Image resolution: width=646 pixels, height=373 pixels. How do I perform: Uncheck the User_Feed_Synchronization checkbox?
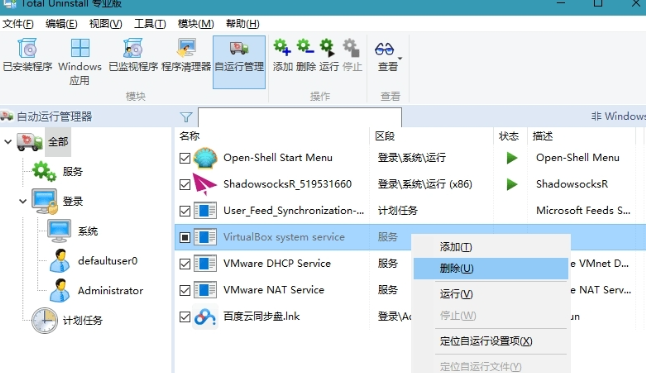pos(185,211)
